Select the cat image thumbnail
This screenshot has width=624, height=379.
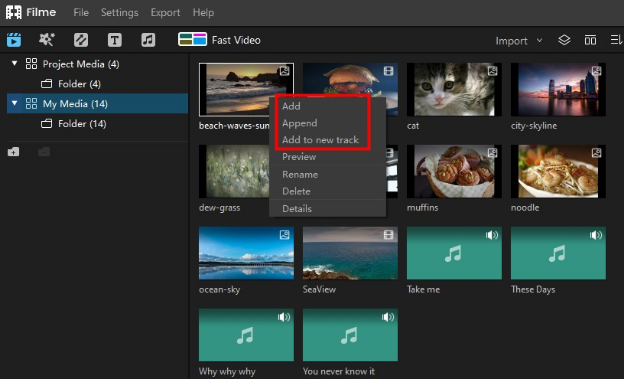[x=454, y=90]
